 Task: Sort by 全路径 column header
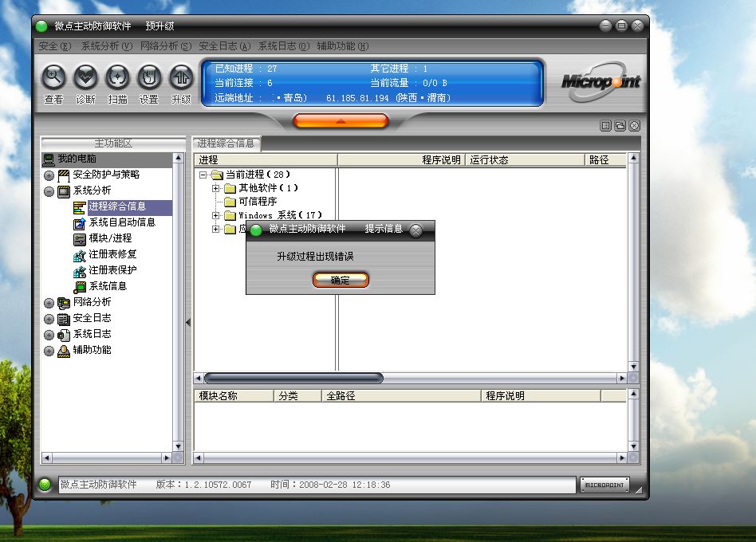click(402, 396)
